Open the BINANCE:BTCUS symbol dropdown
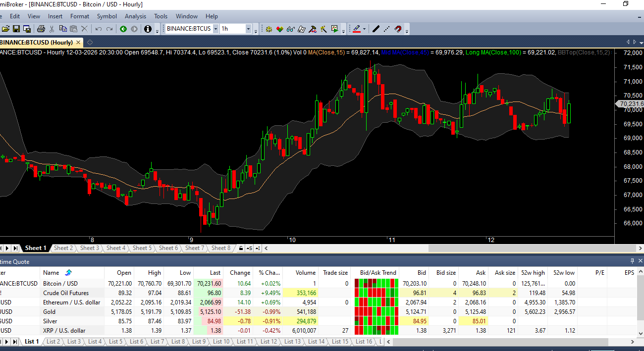The image size is (644, 351). pos(215,29)
